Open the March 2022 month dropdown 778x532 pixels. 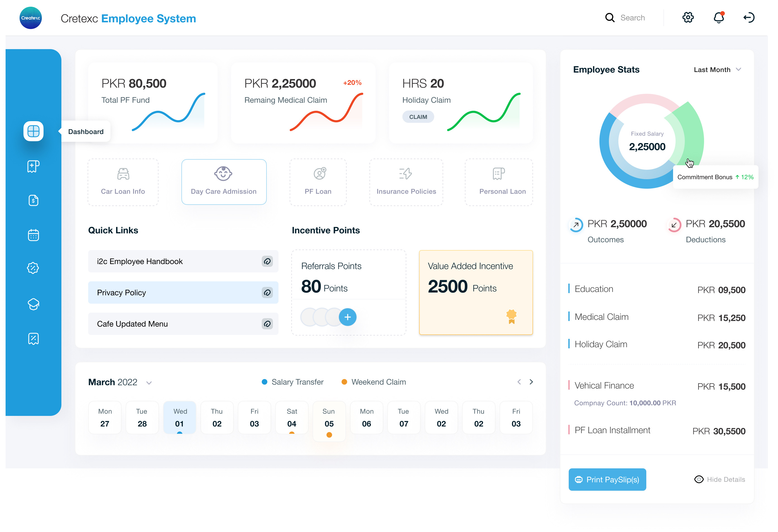point(149,383)
